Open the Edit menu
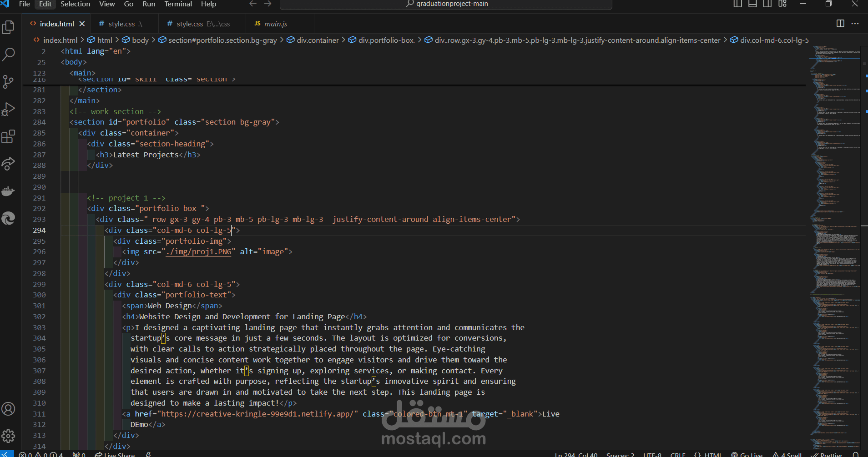This screenshot has height=457, width=868. pos(45,4)
